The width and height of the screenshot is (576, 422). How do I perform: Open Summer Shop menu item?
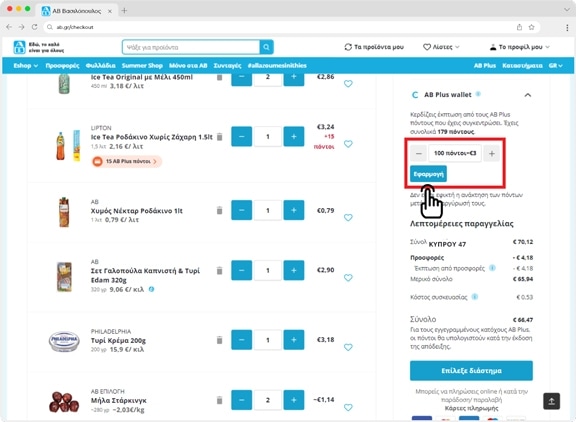(x=142, y=65)
